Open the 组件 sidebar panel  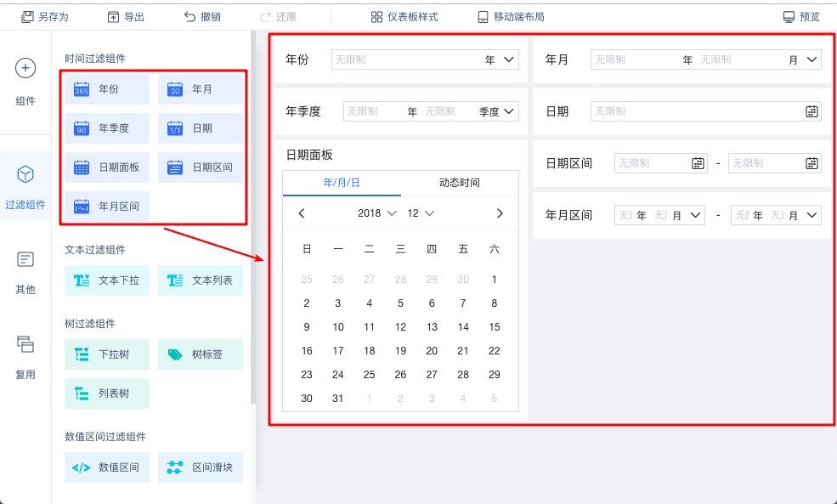click(25, 82)
